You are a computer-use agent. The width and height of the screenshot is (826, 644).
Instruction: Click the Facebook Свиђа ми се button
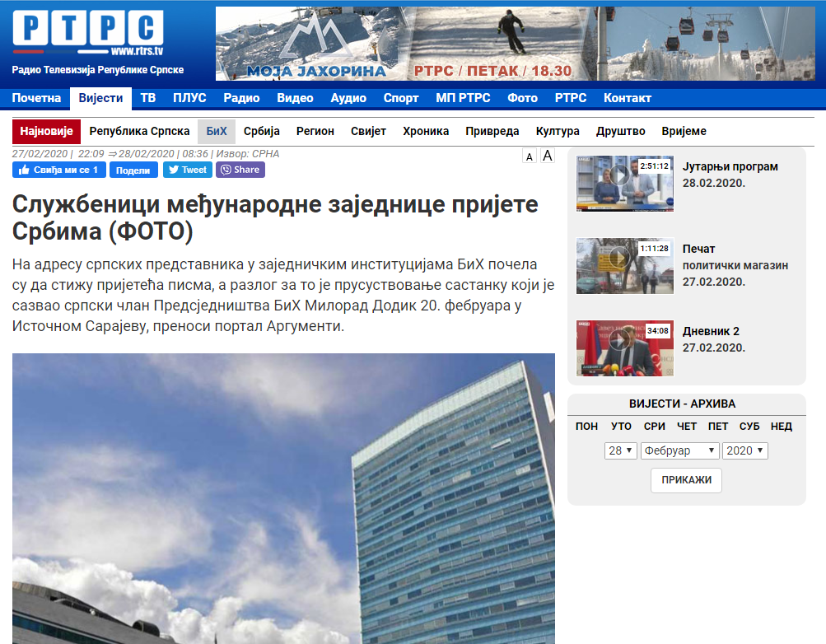59,170
